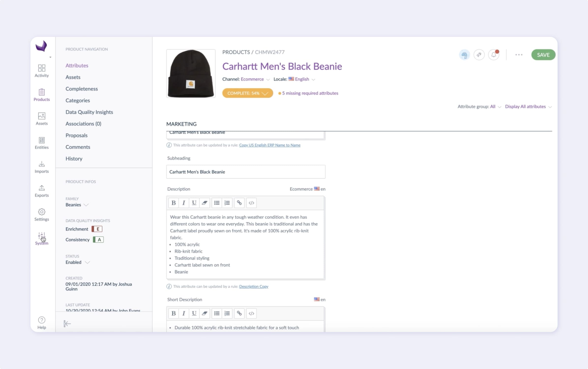
Task: Click the notifications bell icon
Action: [493, 55]
